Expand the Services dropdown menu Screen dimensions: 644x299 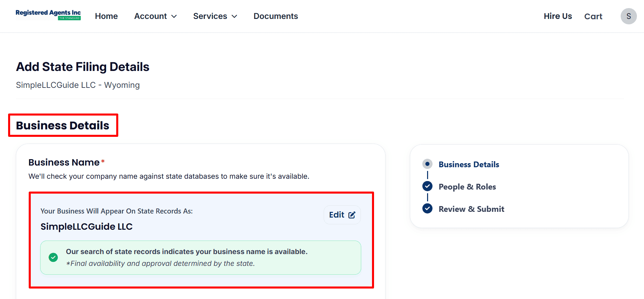click(x=215, y=16)
